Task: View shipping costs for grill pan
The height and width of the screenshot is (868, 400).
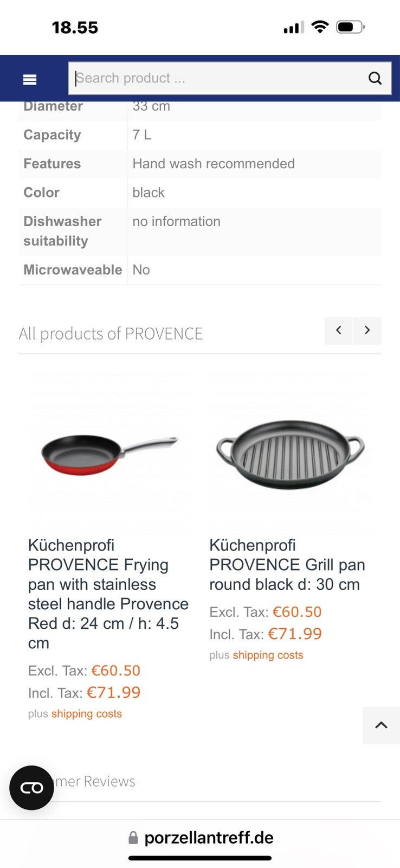Action: click(x=268, y=655)
